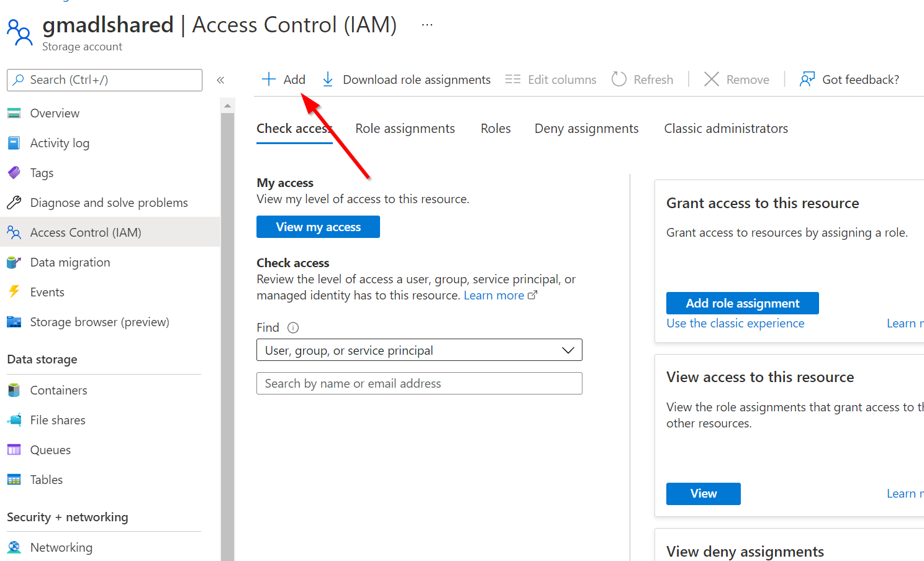924x561 pixels.
Task: Click the Remove X icon
Action: 712,80
